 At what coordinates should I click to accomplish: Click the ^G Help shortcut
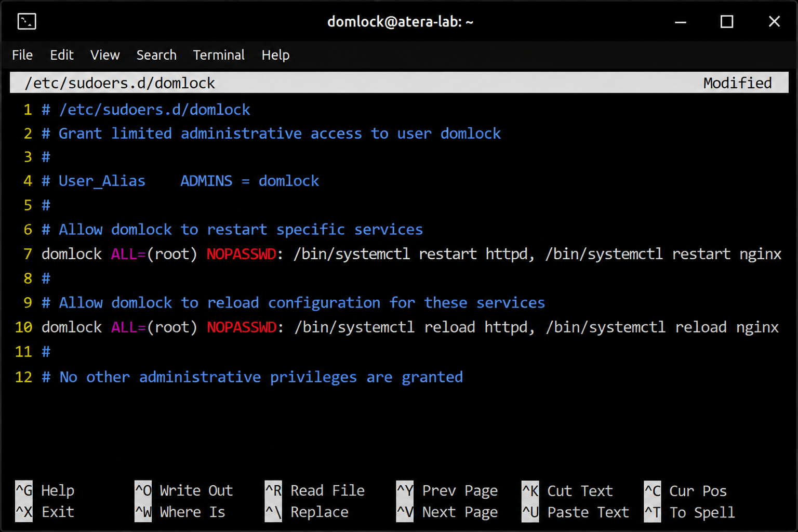[x=45, y=490]
